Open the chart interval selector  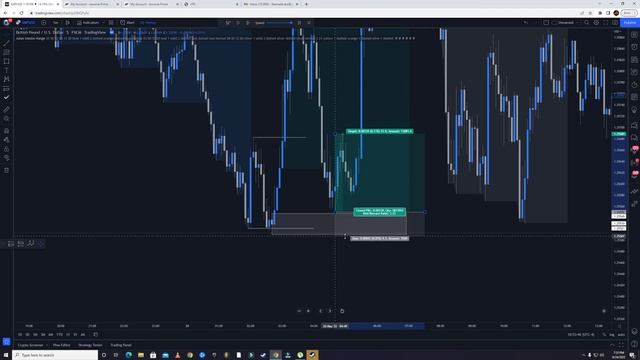tap(56, 22)
